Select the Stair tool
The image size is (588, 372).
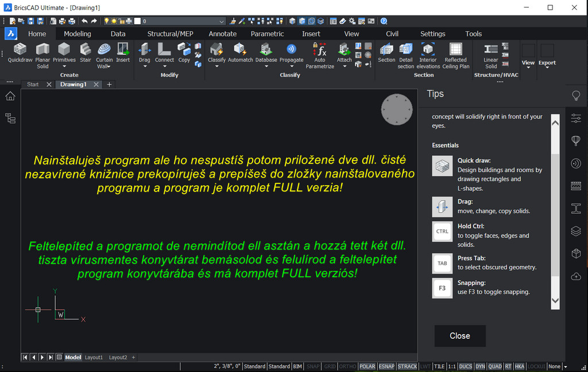tap(85, 52)
